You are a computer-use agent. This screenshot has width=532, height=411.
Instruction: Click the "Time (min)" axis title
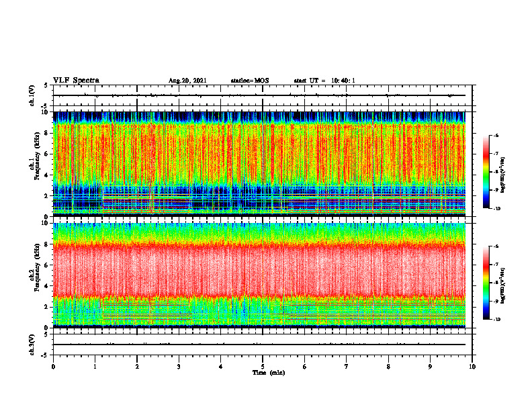pos(269,373)
